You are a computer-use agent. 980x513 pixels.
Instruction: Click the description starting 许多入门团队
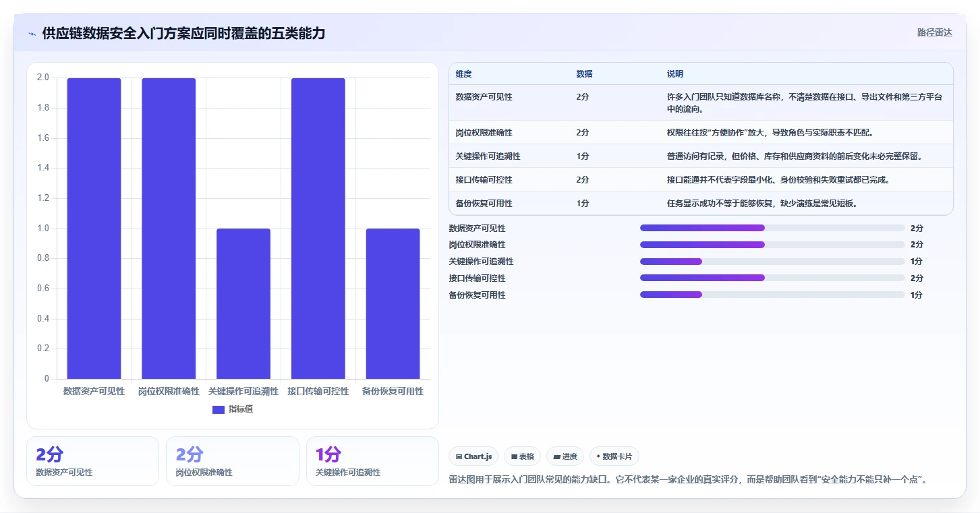804,102
